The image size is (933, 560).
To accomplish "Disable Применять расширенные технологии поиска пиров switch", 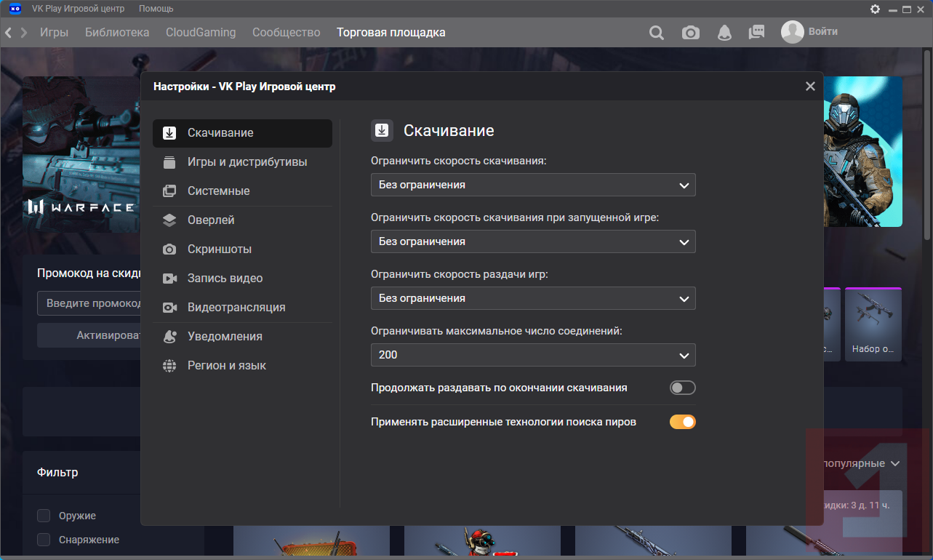I will (x=683, y=422).
